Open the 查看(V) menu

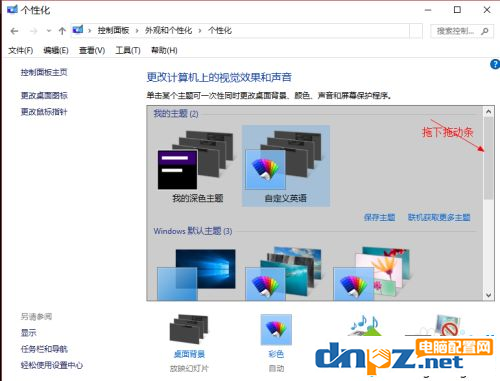tap(92, 50)
